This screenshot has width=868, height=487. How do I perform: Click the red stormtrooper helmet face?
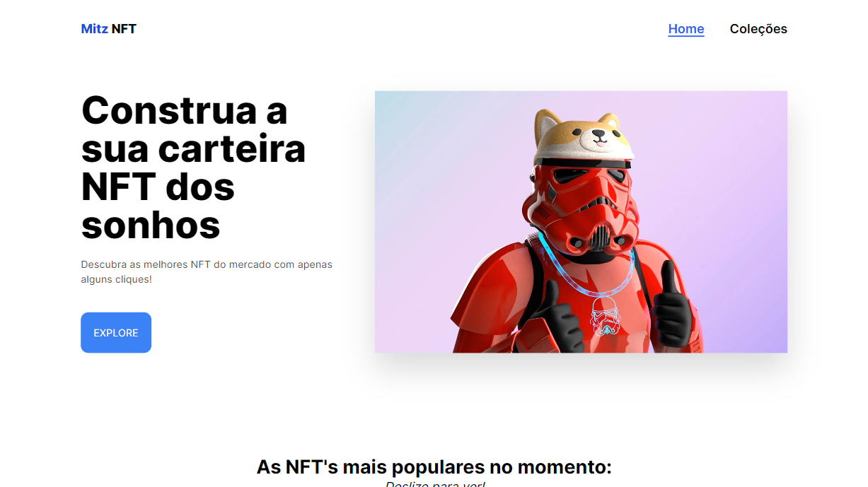580,206
